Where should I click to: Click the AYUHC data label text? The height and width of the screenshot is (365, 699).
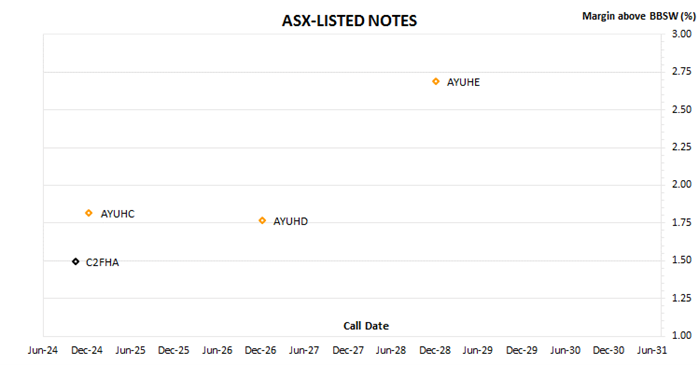[x=117, y=214]
